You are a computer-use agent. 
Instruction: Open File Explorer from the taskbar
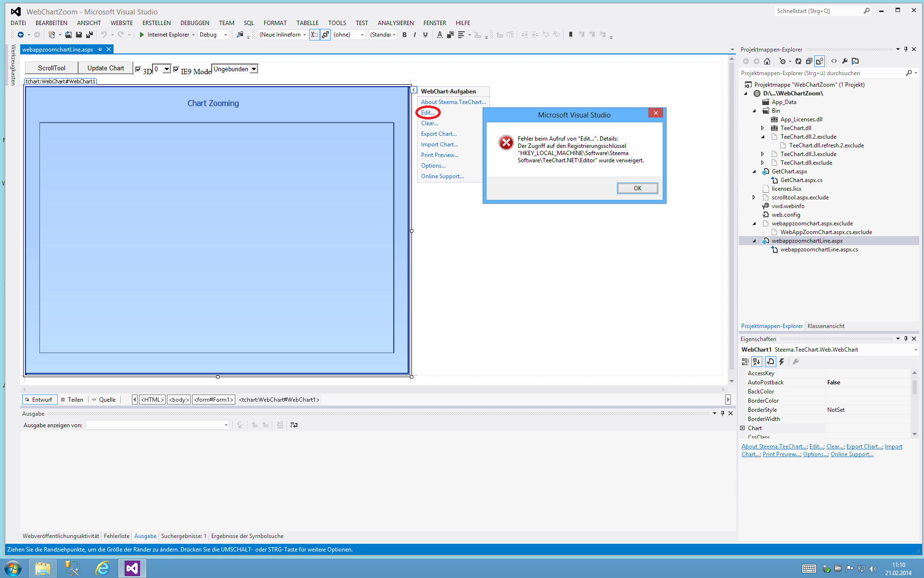pyautogui.click(x=43, y=568)
